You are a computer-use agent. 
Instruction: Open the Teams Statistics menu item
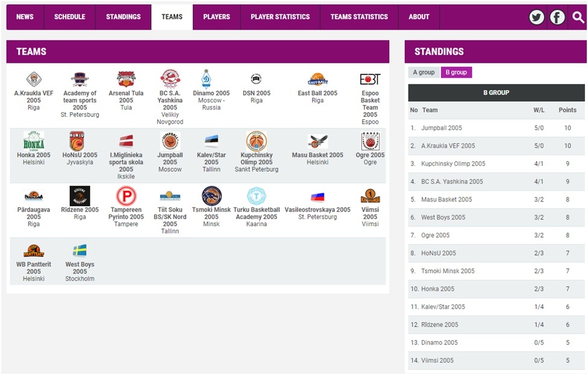[x=359, y=17]
